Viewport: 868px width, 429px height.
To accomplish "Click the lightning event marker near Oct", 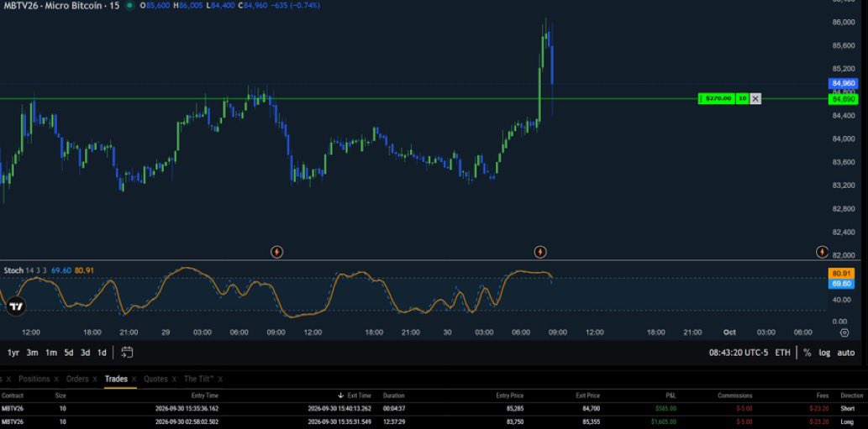I will pyautogui.click(x=823, y=252).
